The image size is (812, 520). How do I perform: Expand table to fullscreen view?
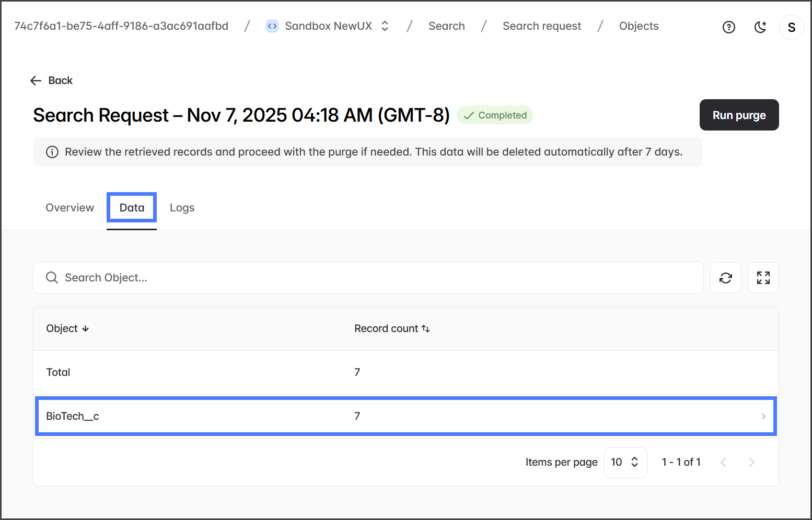[x=763, y=278]
